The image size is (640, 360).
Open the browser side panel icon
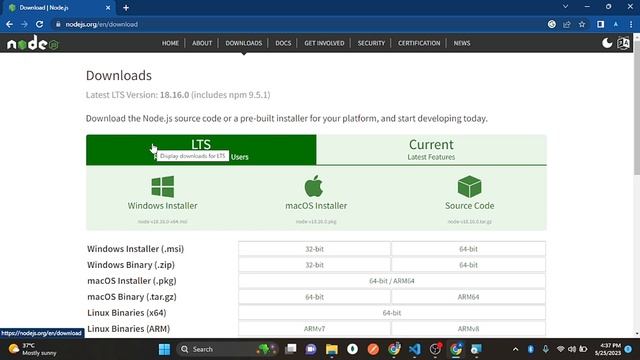point(600,24)
